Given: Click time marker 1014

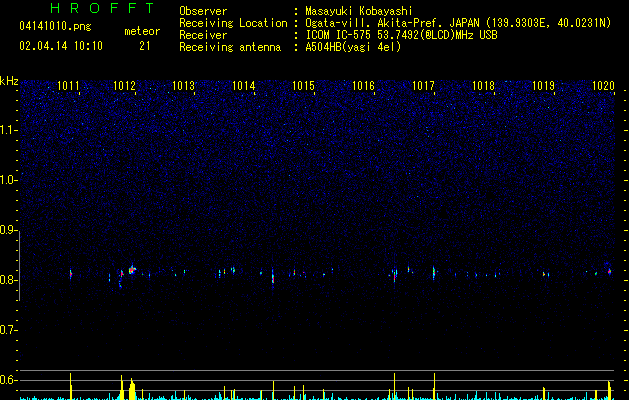Looking at the screenshot, I should click(x=243, y=86).
